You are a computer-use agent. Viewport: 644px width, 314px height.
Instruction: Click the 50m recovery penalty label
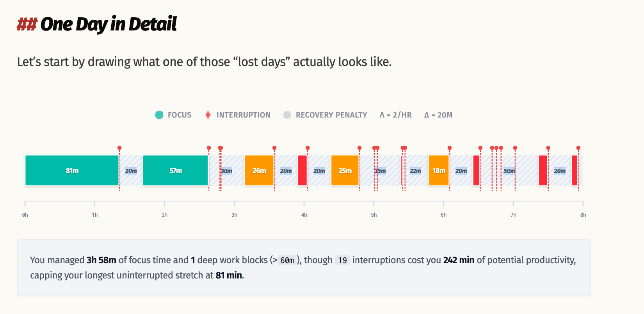tap(509, 171)
